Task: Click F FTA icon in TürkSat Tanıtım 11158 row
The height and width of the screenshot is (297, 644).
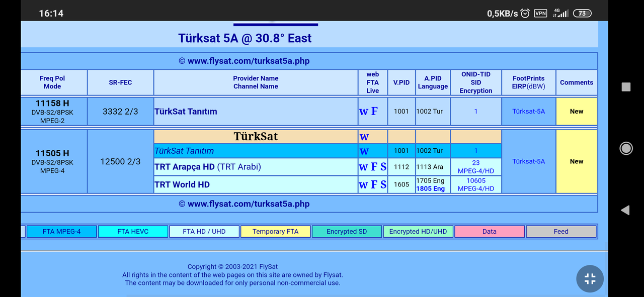Action: [x=374, y=112]
